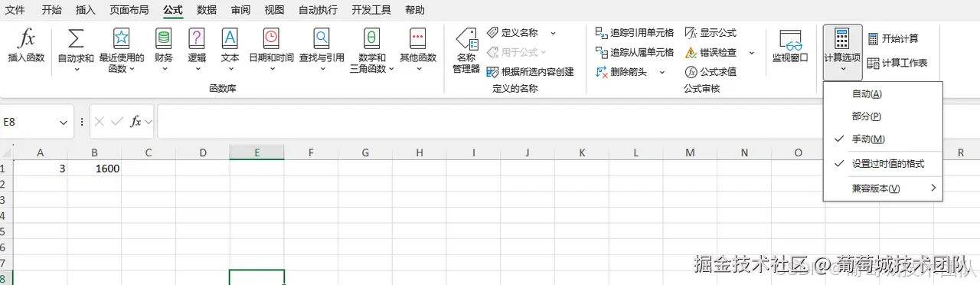
Task: Click the formula bar cancel X icon
Action: [x=100, y=122]
